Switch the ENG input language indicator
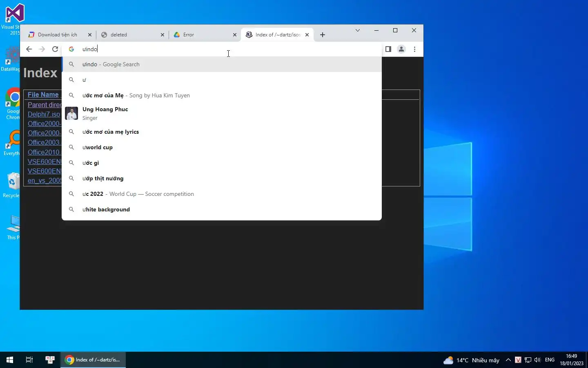This screenshot has height=368, width=588. coord(550,360)
